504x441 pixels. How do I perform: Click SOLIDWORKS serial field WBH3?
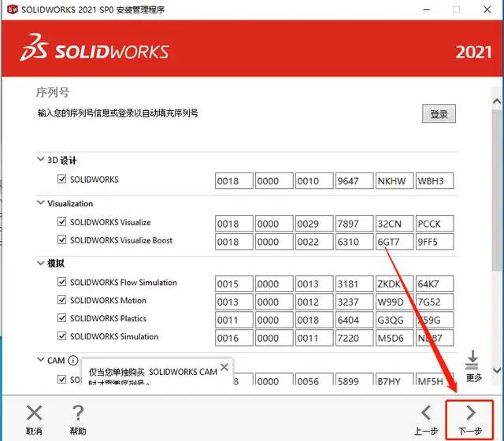(x=435, y=180)
